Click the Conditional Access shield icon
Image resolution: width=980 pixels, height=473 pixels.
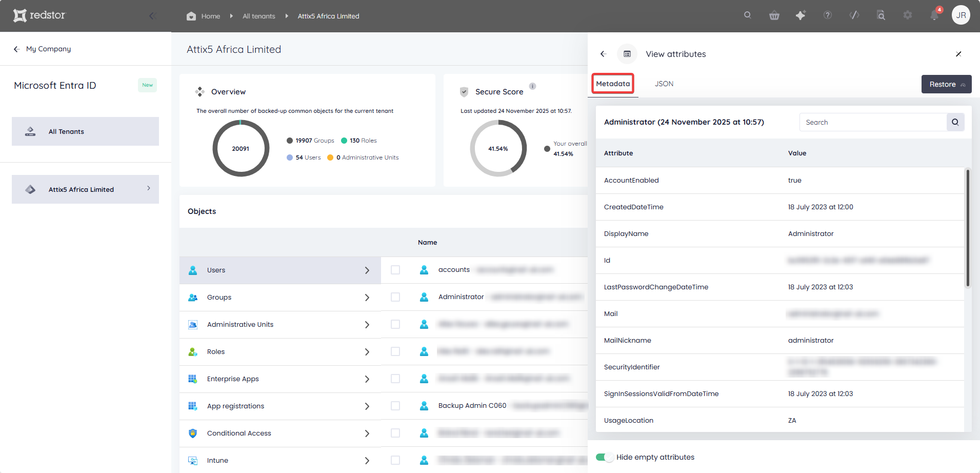pos(193,433)
